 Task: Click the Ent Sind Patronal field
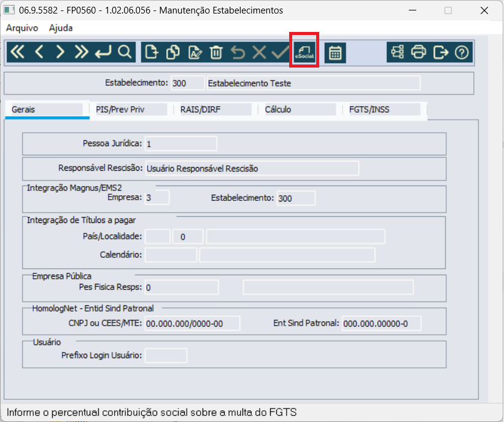tap(382, 323)
